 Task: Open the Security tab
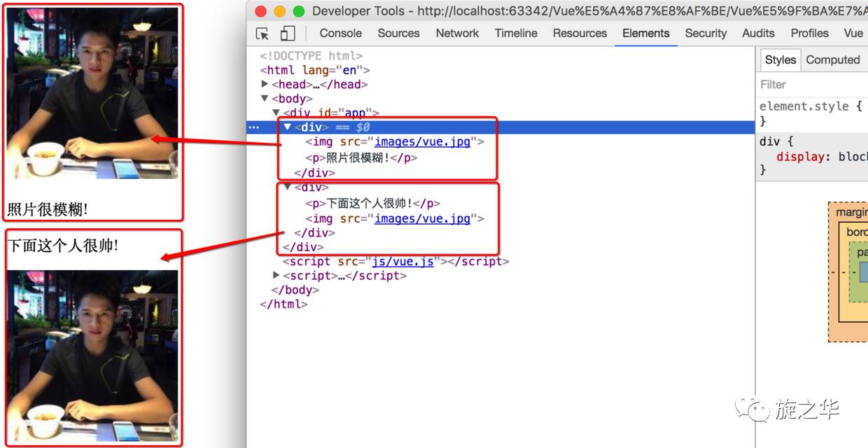click(x=706, y=33)
